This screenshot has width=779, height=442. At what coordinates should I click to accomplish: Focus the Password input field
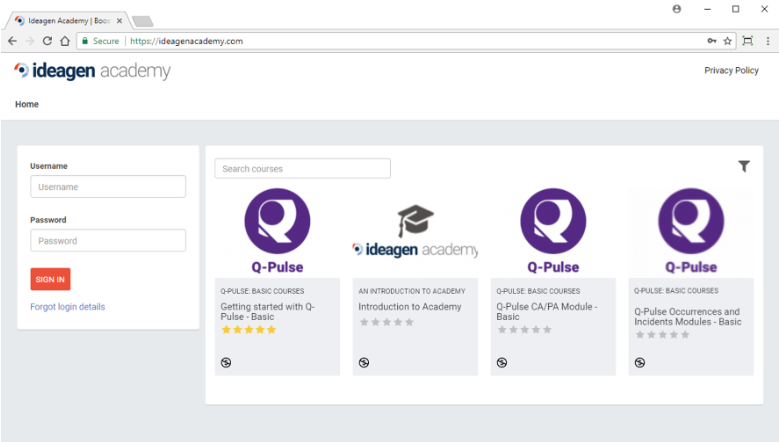pyautogui.click(x=108, y=241)
